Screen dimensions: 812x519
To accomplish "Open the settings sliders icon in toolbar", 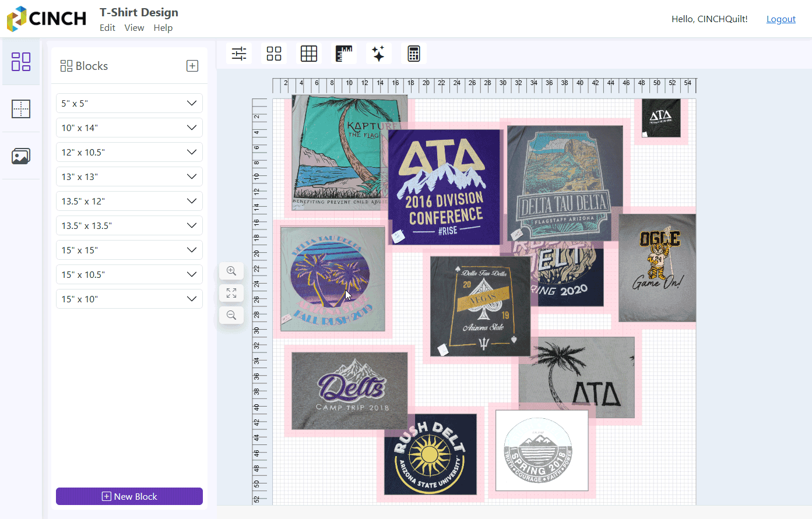I will pyautogui.click(x=239, y=54).
